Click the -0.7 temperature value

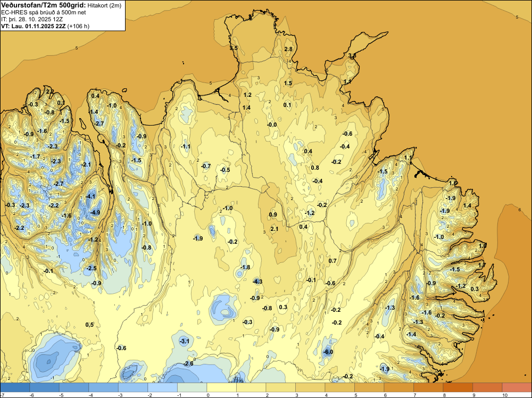click(206, 166)
